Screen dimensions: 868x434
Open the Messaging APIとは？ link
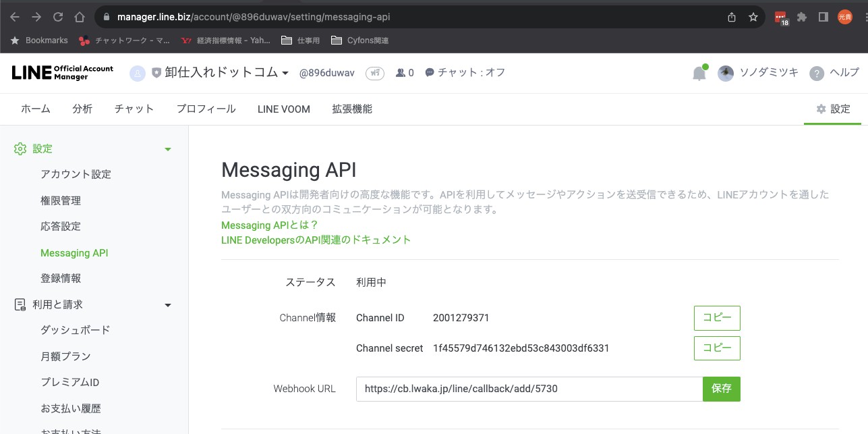click(270, 225)
